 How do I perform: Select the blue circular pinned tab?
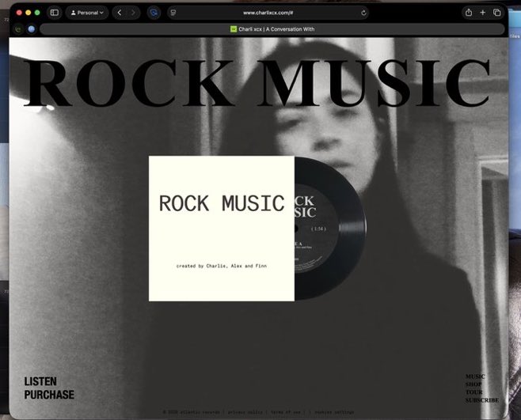tap(31, 29)
